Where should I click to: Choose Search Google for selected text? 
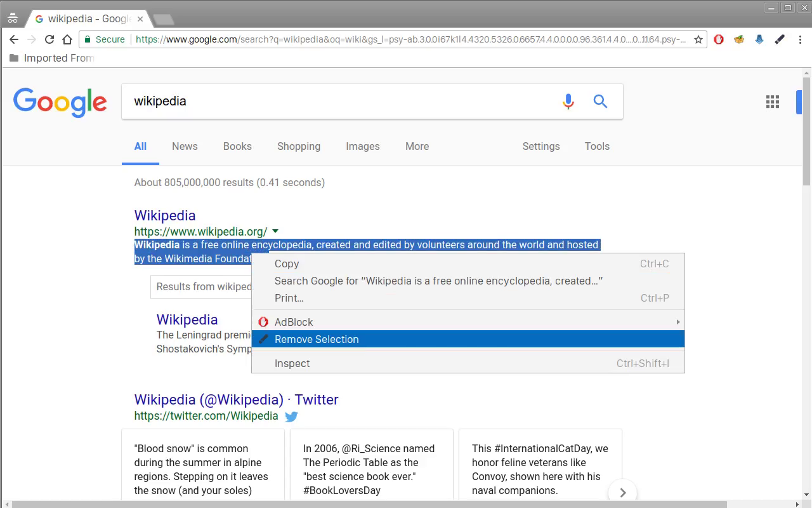[x=468, y=281]
